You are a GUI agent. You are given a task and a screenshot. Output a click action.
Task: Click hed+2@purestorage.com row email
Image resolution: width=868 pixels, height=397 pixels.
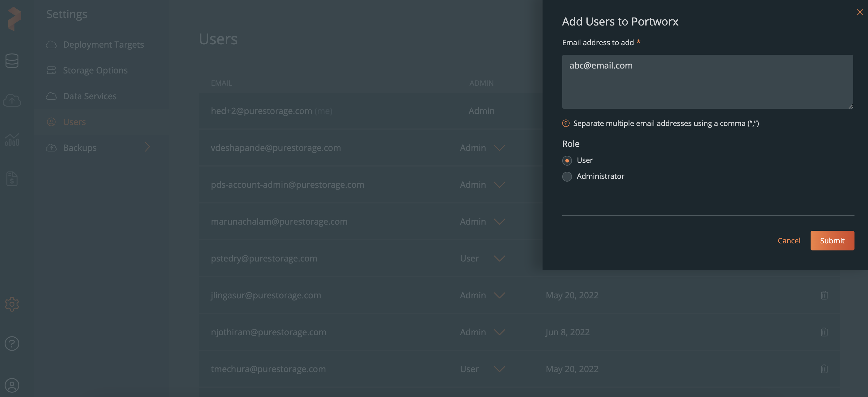tap(261, 111)
